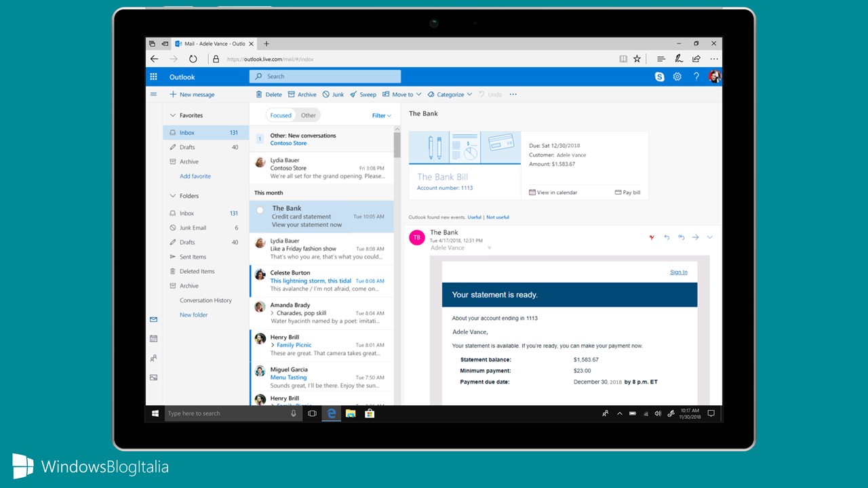Open Outlook settings gear
The height and width of the screenshot is (488, 868).
tap(677, 77)
